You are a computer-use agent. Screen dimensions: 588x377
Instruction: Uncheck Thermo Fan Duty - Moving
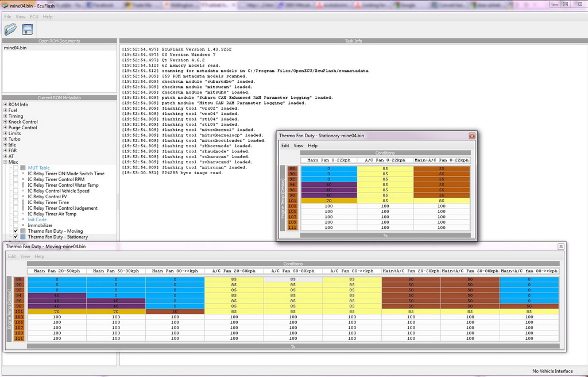click(x=16, y=231)
